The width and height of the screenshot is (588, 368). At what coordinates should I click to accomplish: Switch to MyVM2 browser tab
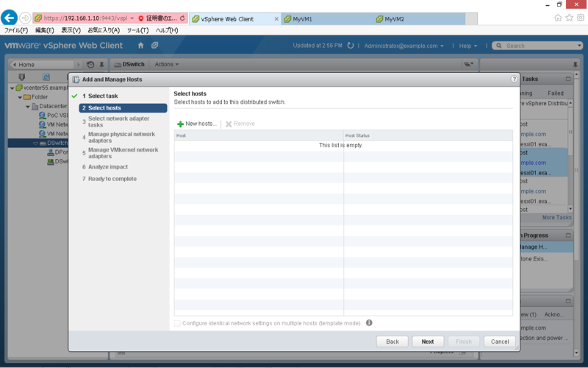click(419, 19)
